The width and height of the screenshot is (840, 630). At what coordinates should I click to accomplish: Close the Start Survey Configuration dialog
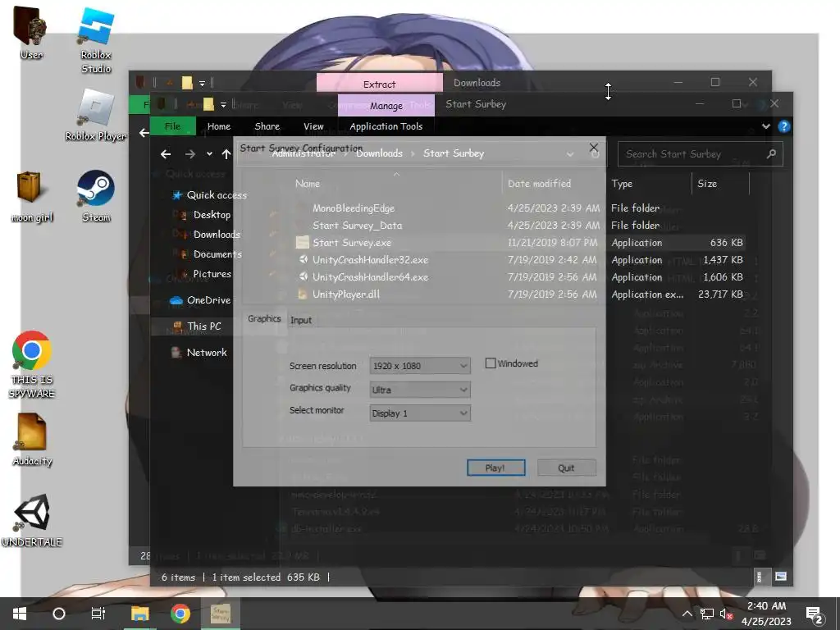pyautogui.click(x=593, y=148)
